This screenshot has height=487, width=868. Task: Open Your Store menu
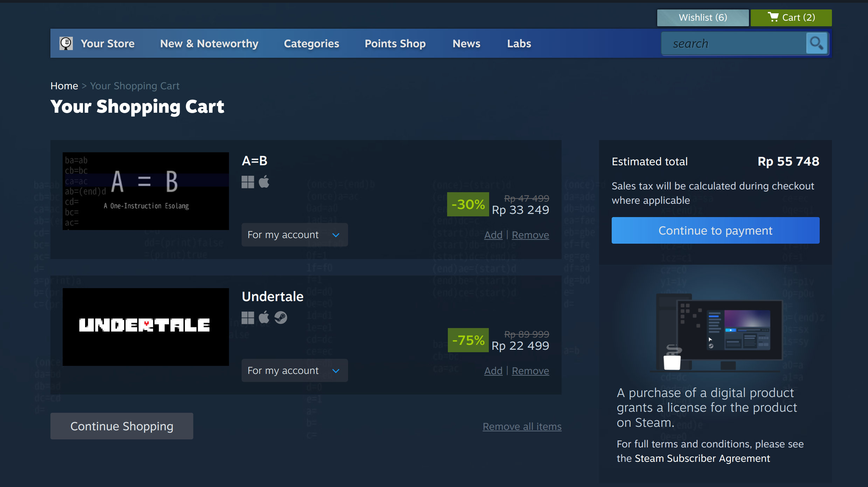click(107, 43)
